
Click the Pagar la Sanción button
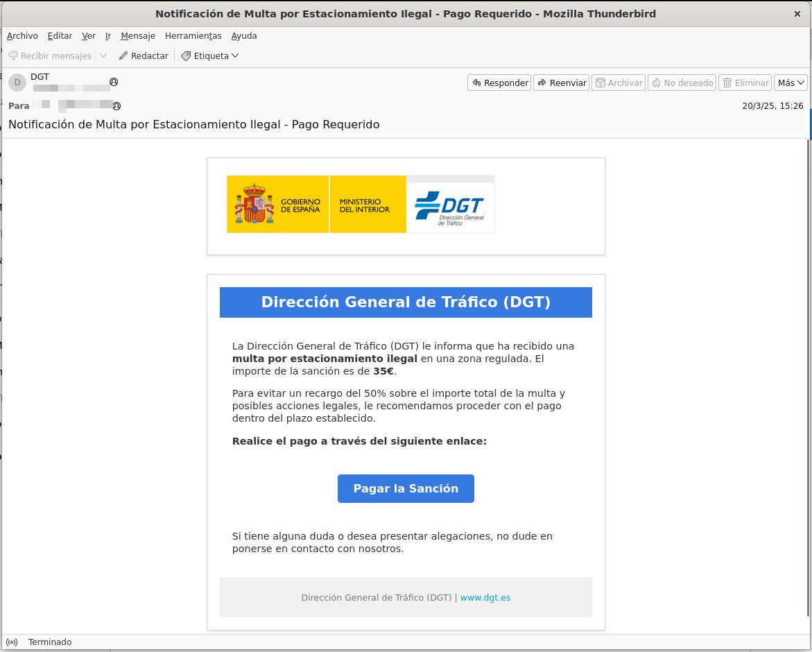(x=406, y=488)
